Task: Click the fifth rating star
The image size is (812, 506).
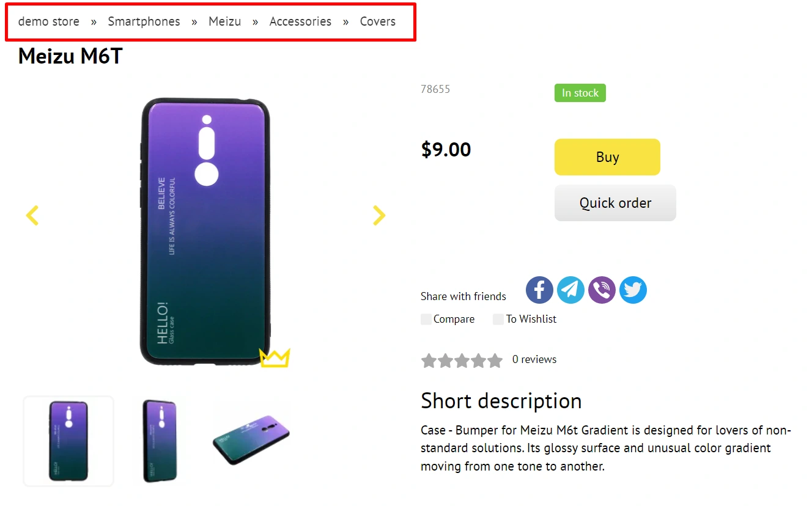Action: pyautogui.click(x=495, y=361)
